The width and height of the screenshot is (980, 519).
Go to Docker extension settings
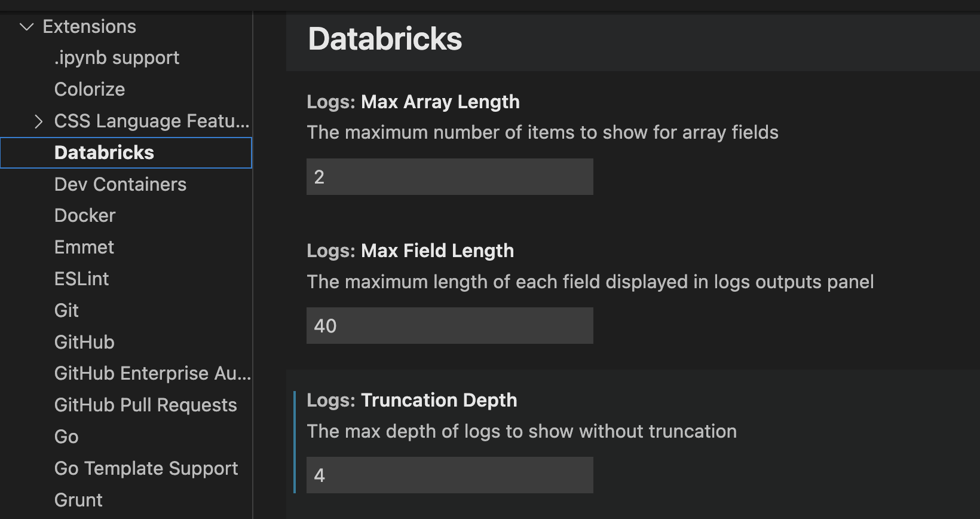click(x=85, y=216)
